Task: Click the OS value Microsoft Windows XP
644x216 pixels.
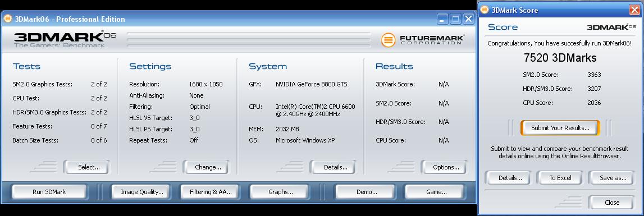Action: (305, 140)
